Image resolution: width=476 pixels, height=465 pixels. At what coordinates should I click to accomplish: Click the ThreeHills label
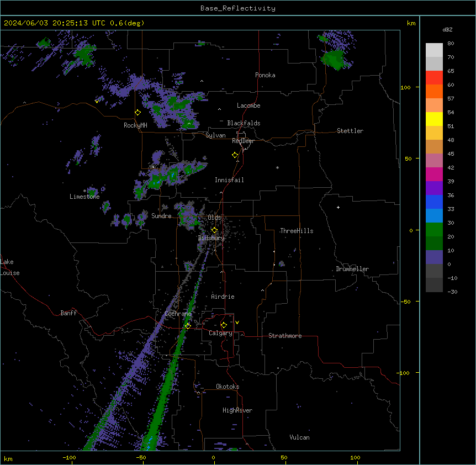(297, 231)
